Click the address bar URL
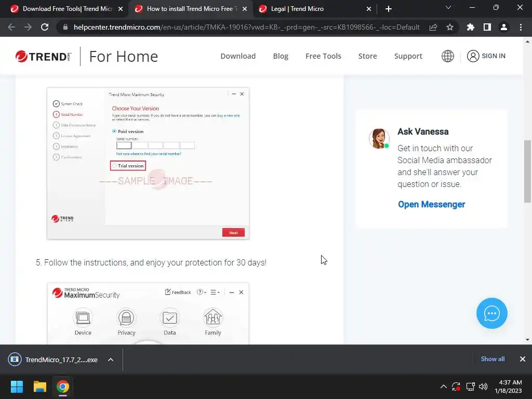The image size is (532, 399). 247,27
